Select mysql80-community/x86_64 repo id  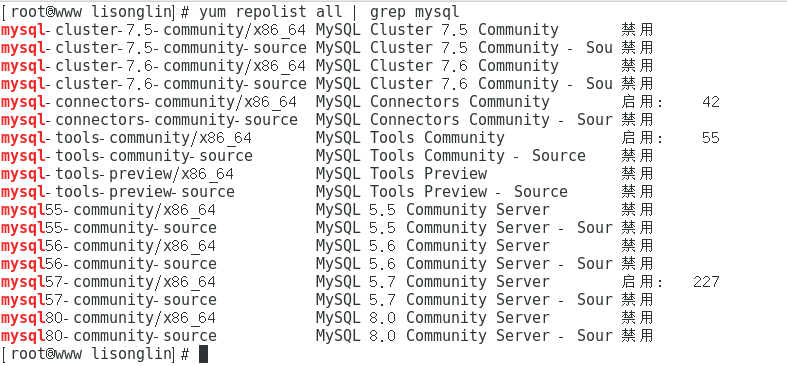tap(108, 318)
